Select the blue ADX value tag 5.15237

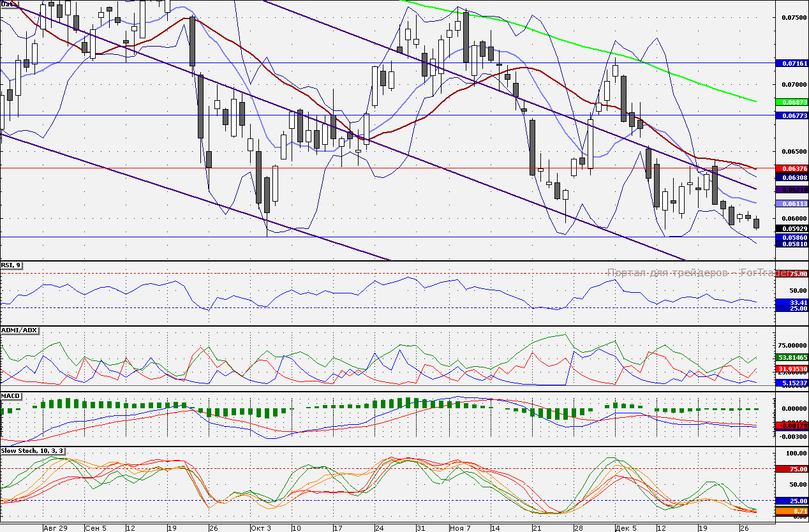coord(791,383)
